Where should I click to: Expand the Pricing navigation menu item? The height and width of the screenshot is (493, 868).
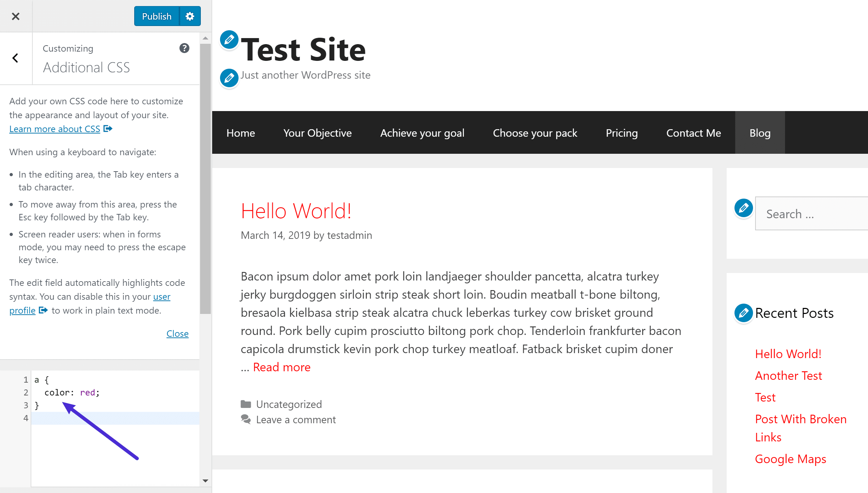tap(622, 132)
